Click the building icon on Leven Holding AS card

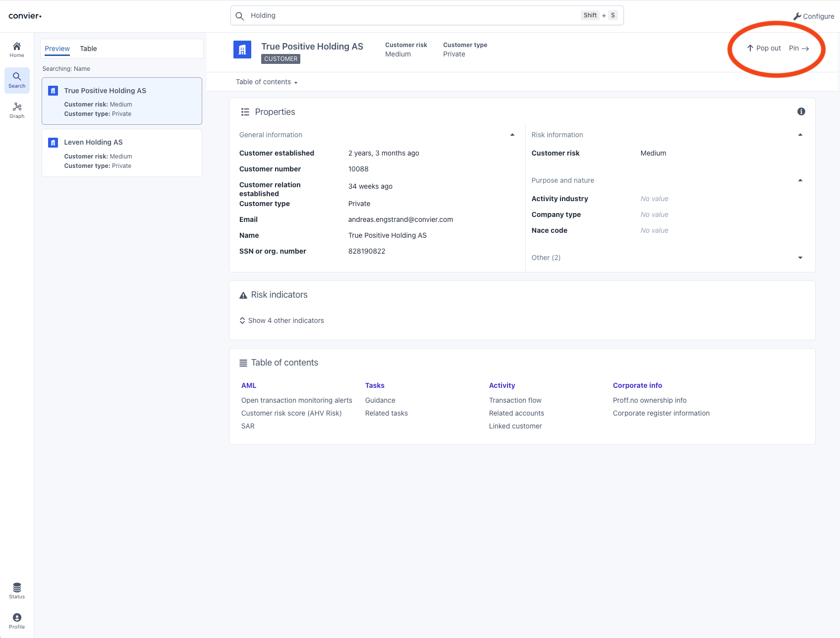click(53, 143)
